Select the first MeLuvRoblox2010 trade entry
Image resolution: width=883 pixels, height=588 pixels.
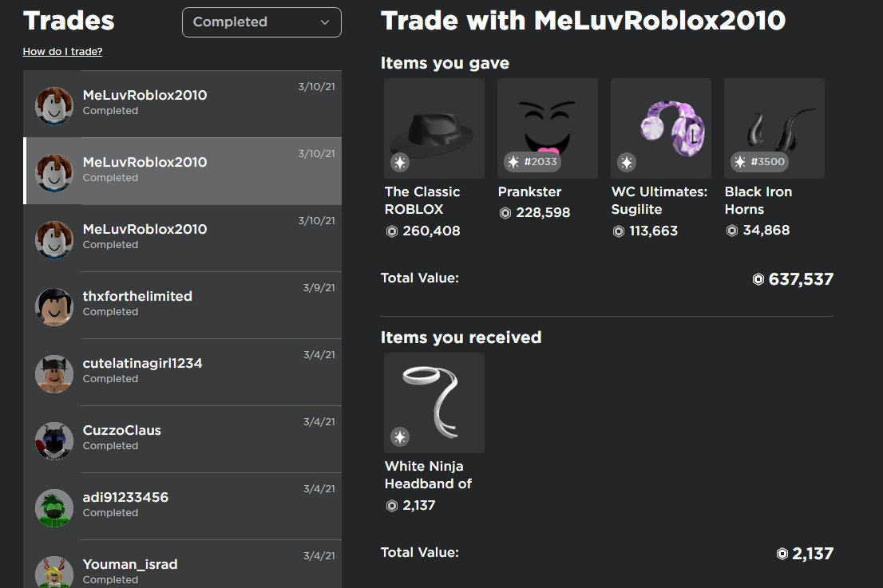182,104
